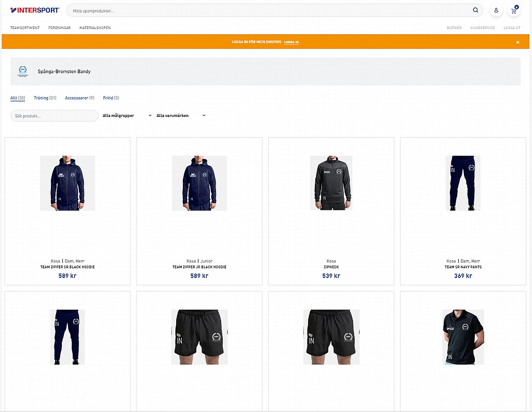Click the Intersport logo

click(35, 10)
